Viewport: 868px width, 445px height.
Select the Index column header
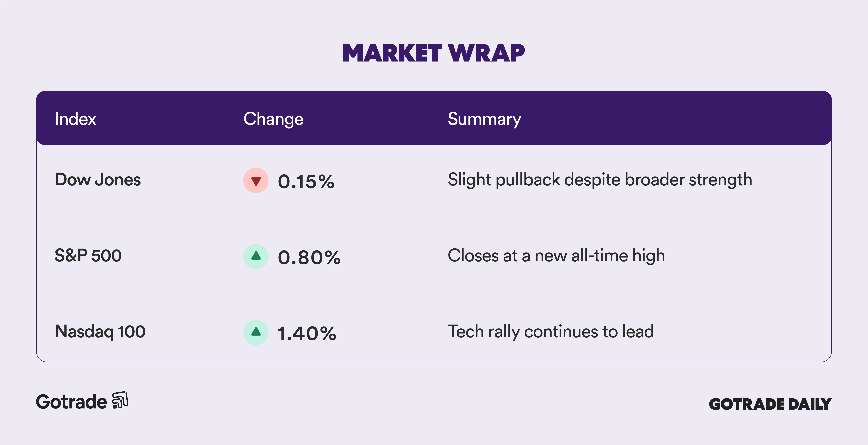75,119
